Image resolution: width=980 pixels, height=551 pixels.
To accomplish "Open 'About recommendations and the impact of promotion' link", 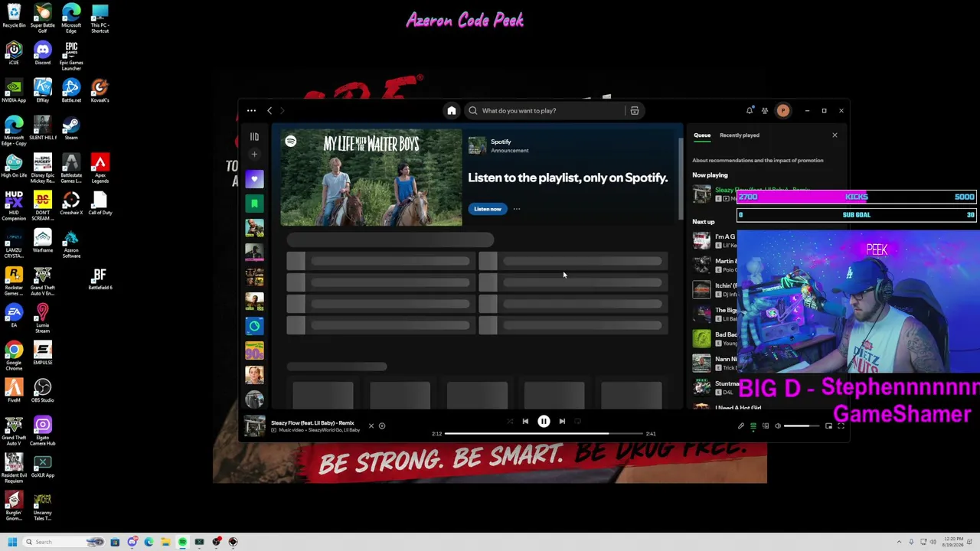I will click(x=758, y=161).
